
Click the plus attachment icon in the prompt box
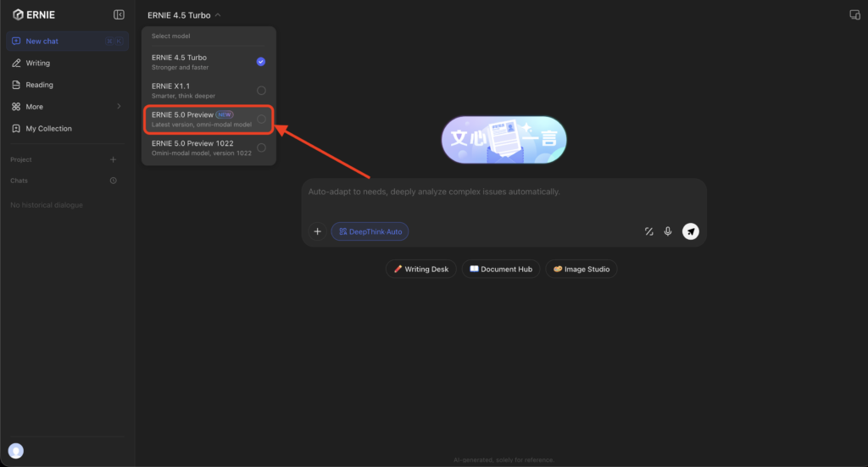pos(317,231)
